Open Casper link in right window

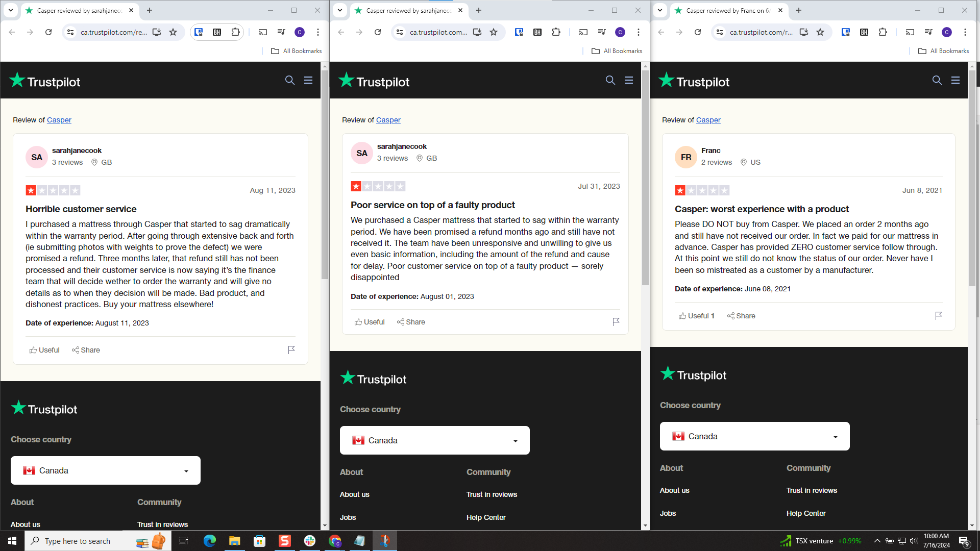(x=708, y=120)
